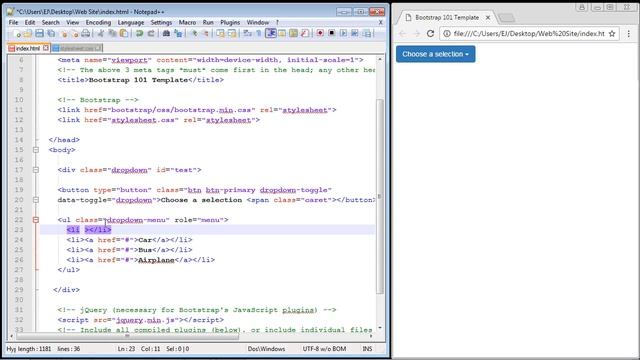Open the Macro menu
This screenshot has height=360, width=640.
pos(187,22)
